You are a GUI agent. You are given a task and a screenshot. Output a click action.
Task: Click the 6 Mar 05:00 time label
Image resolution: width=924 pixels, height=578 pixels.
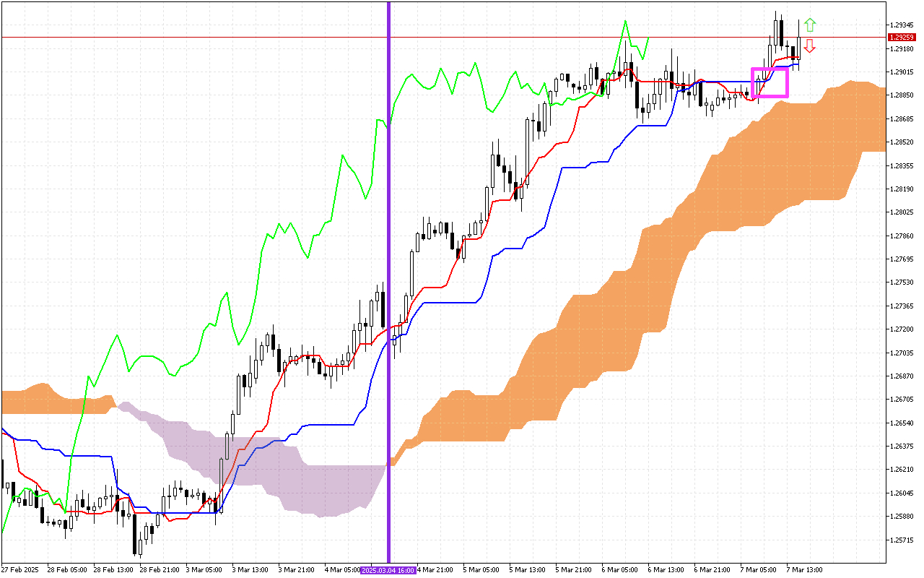point(620,570)
